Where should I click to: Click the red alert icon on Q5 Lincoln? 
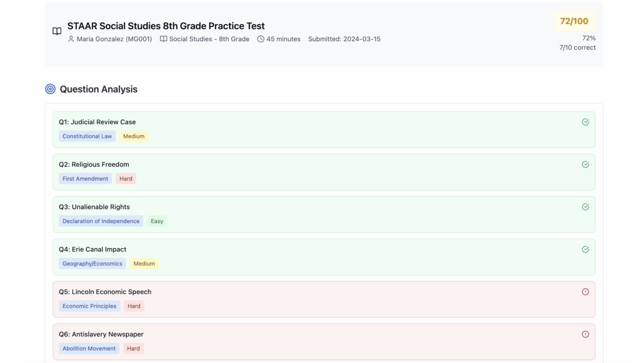(585, 292)
